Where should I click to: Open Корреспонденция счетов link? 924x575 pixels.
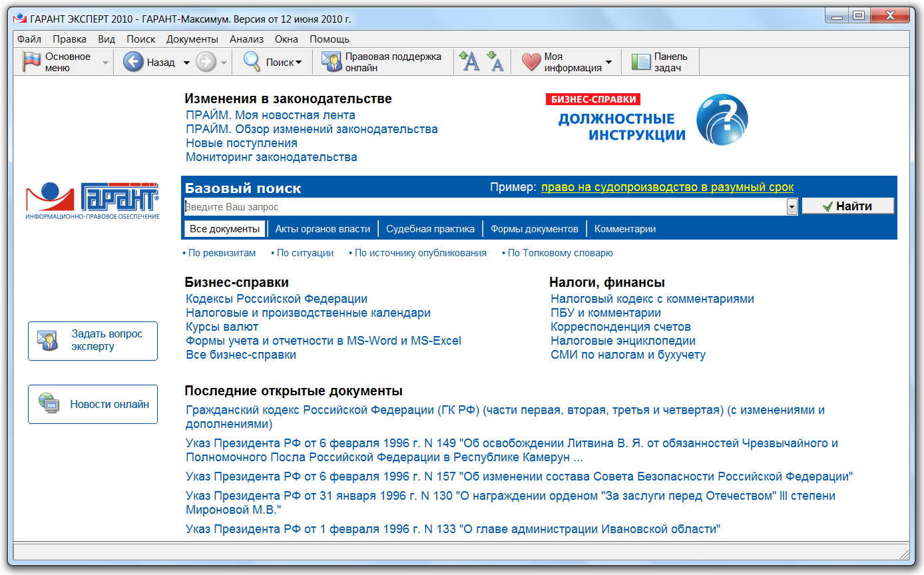click(x=620, y=327)
